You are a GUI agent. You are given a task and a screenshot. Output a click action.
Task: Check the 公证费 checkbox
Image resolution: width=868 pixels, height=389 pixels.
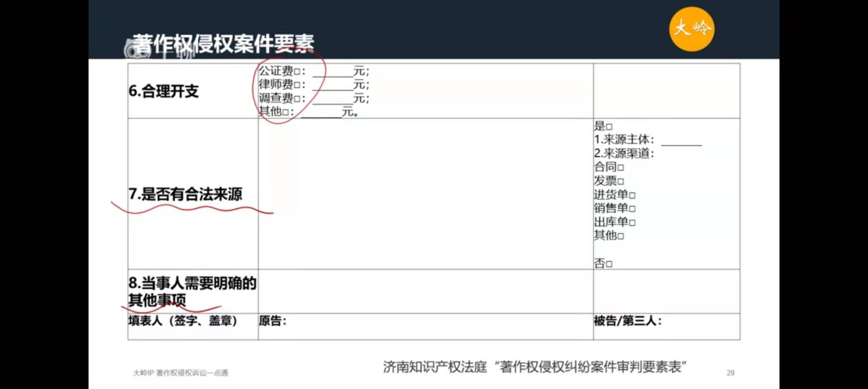pos(297,72)
